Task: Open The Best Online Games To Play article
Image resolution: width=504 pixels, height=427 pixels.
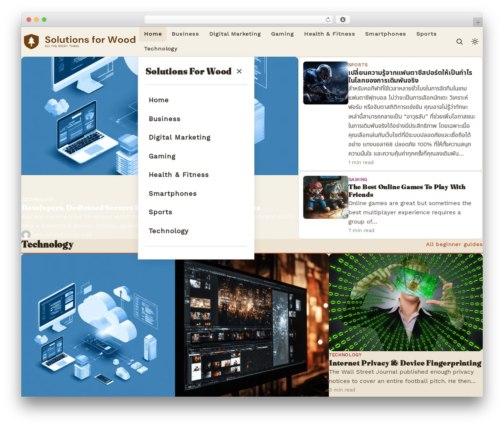Action: pyautogui.click(x=407, y=191)
